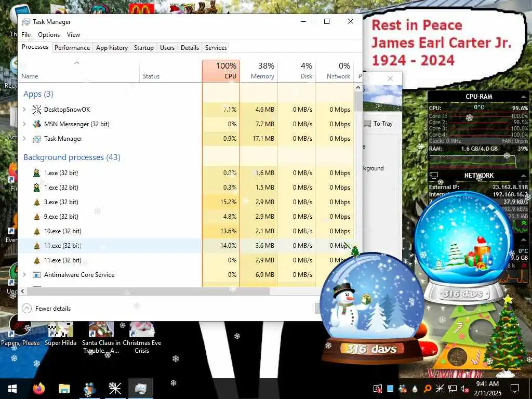This screenshot has width=532, height=399.
Task: Open the View menu
Action: point(73,35)
